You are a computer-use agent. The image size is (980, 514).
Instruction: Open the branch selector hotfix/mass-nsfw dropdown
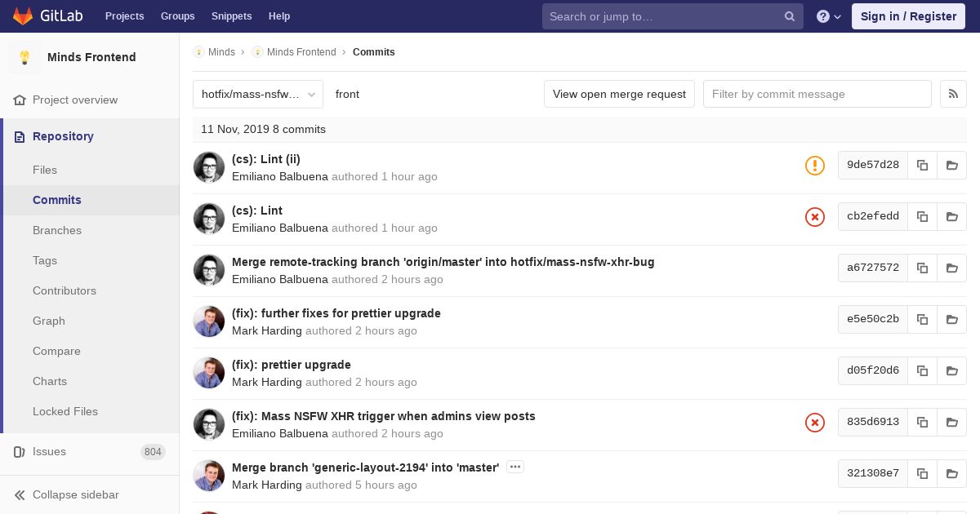point(258,94)
